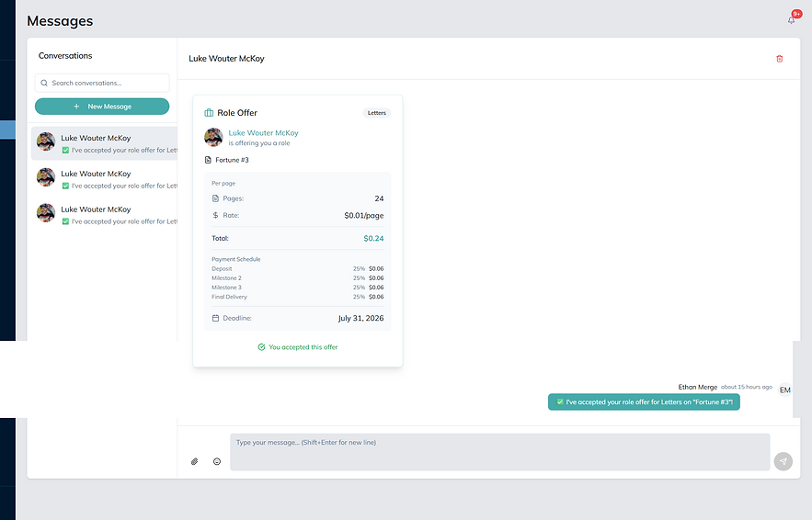Viewport: 812px width, 520px height.
Task: Click into the Type your message box
Action: pyautogui.click(x=499, y=452)
